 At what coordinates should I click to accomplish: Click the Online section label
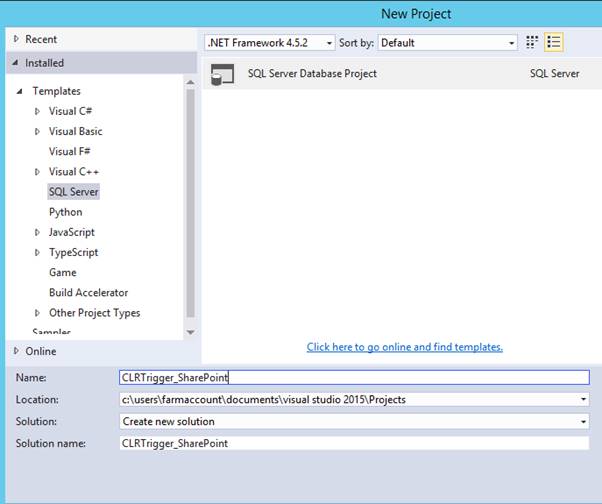click(x=41, y=351)
